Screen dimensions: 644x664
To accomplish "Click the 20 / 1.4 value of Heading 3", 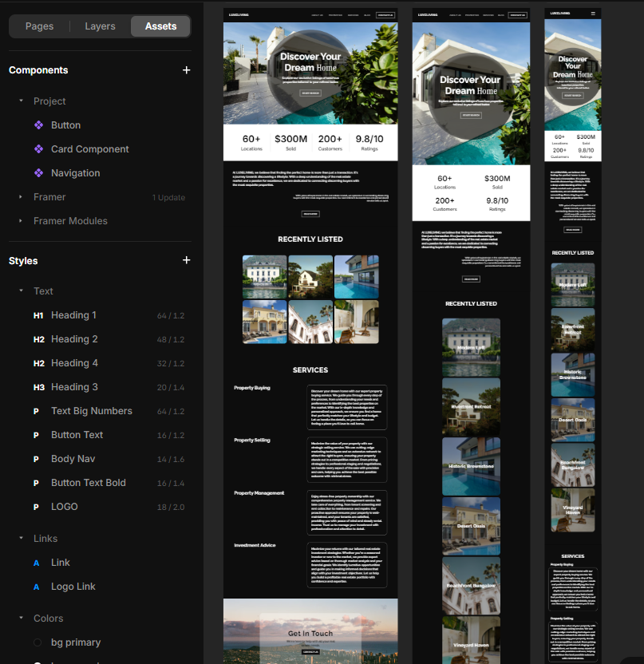I will pos(171,388).
